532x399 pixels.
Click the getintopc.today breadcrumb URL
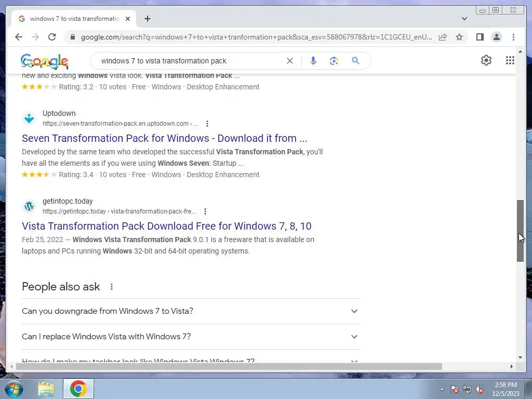(x=119, y=211)
